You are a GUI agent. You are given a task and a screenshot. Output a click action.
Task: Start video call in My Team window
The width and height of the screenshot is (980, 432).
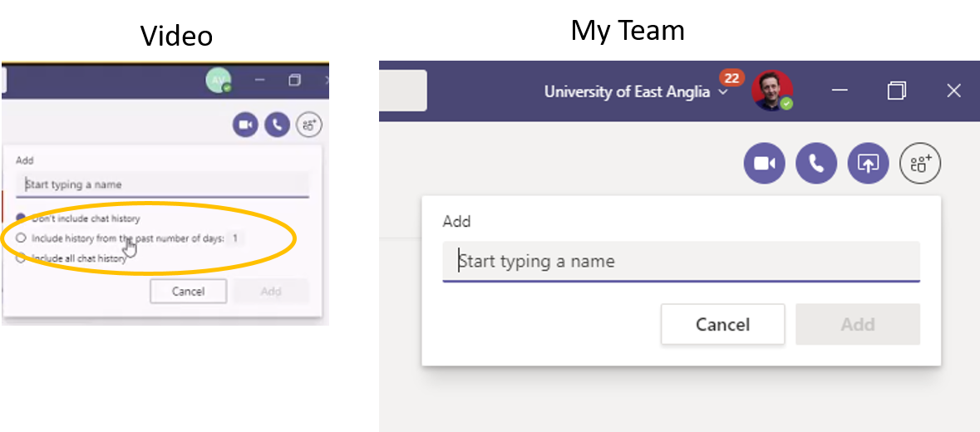765,164
